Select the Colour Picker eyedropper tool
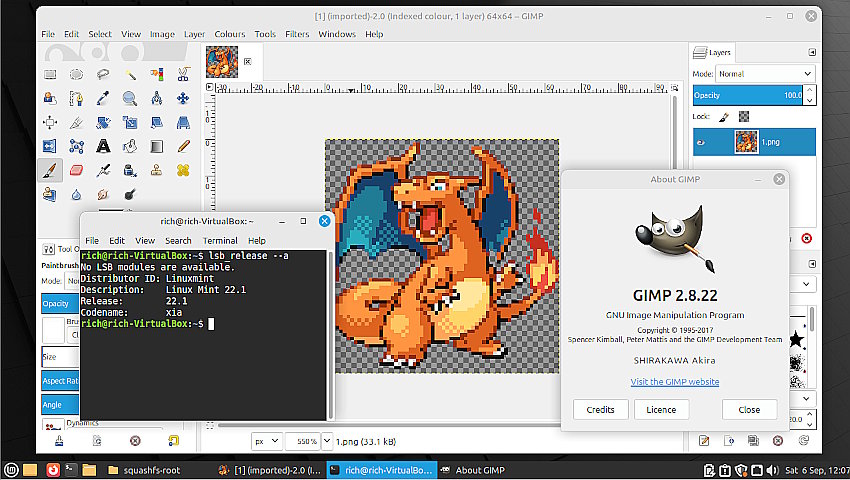 pos(103,98)
